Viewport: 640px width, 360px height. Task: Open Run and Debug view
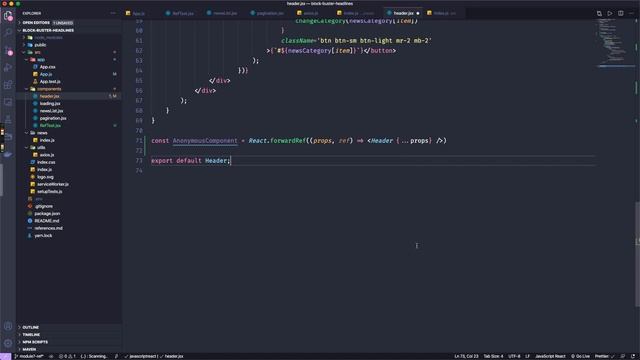(8, 68)
